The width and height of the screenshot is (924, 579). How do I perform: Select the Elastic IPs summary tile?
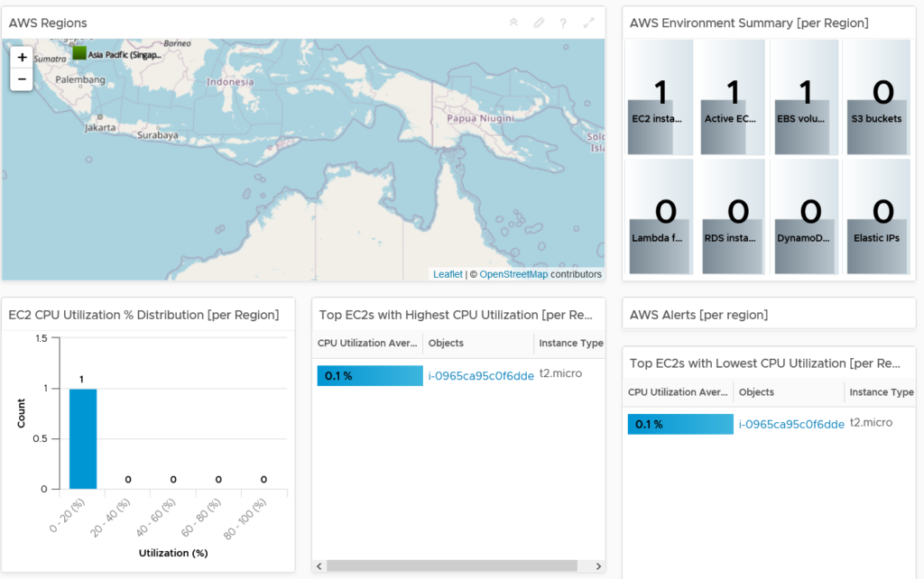coord(877,216)
